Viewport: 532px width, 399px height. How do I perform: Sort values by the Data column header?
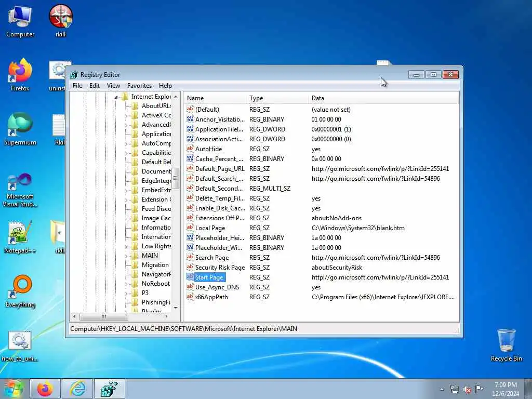(383, 98)
